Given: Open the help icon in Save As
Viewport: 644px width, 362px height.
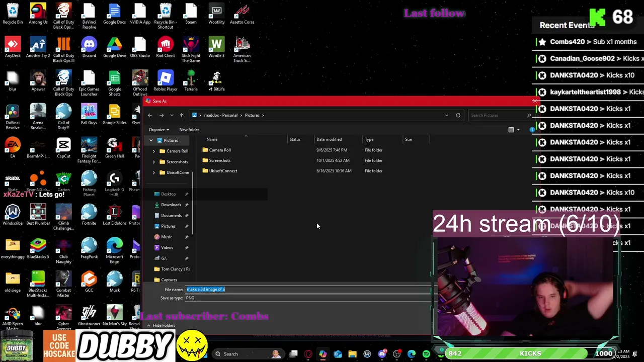Looking at the screenshot, I should point(532,130).
